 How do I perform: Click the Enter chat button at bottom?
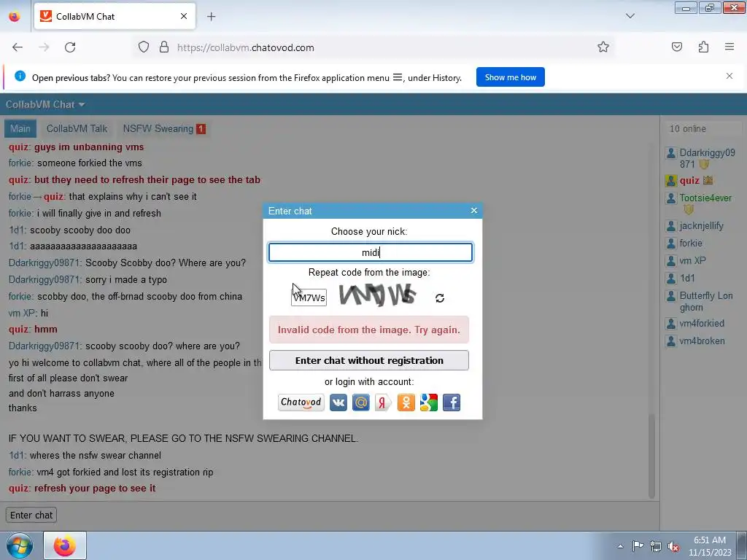tap(31, 516)
